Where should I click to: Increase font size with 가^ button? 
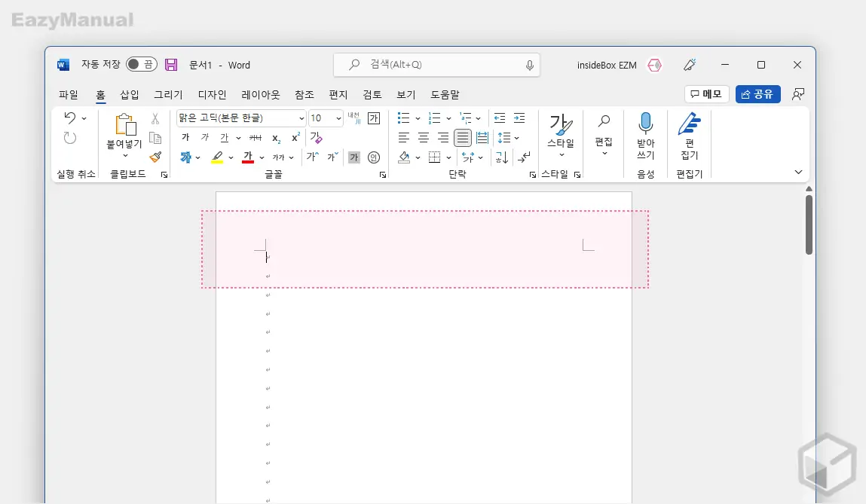point(313,157)
